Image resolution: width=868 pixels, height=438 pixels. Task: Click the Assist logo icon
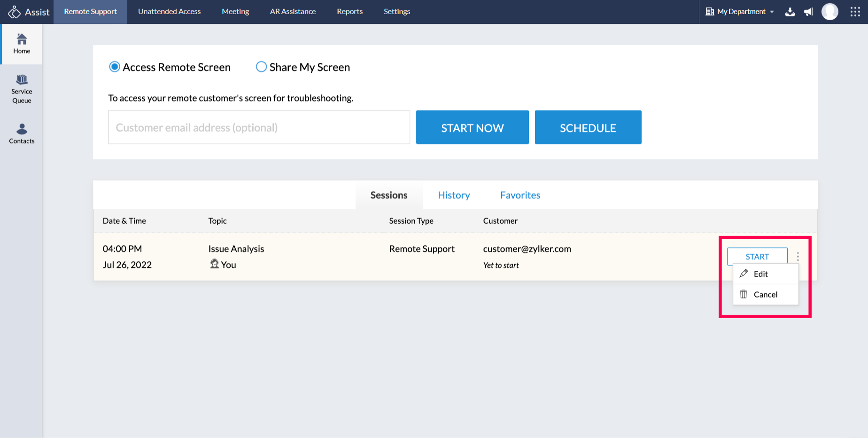[x=15, y=12]
